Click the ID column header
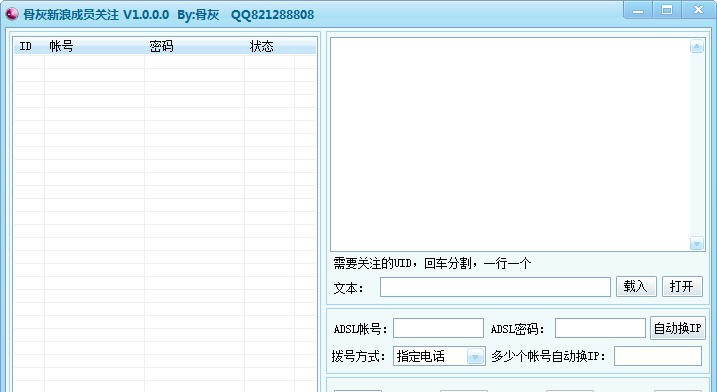The height and width of the screenshot is (392, 717). [29, 46]
